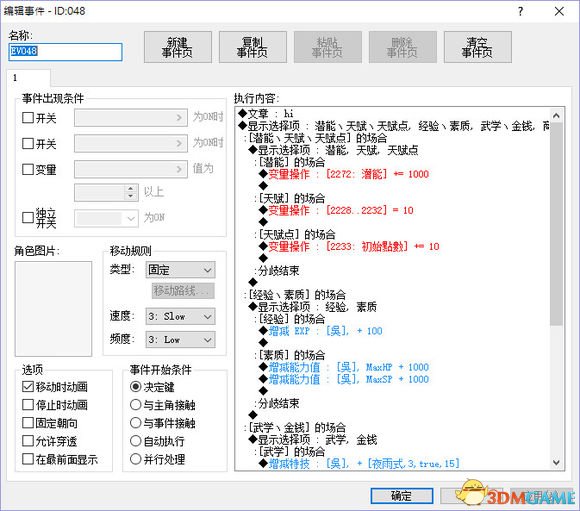Enable the second 开关 condition checkbox
The width and height of the screenshot is (580, 511).
pos(28,143)
